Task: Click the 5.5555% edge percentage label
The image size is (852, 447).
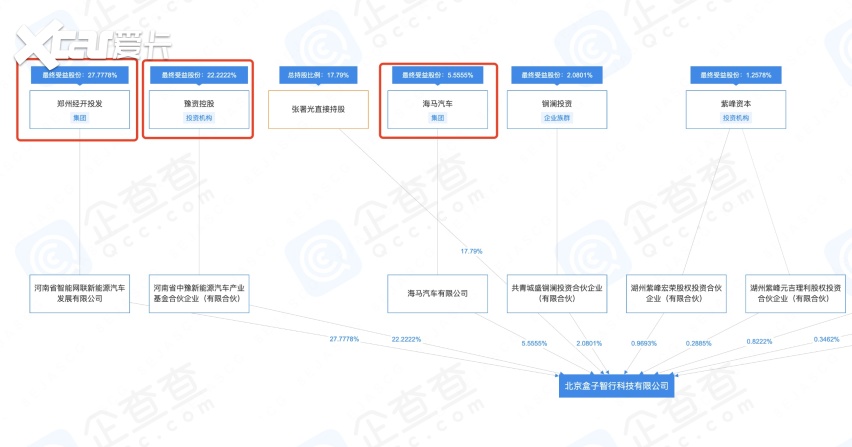Action: [534, 343]
